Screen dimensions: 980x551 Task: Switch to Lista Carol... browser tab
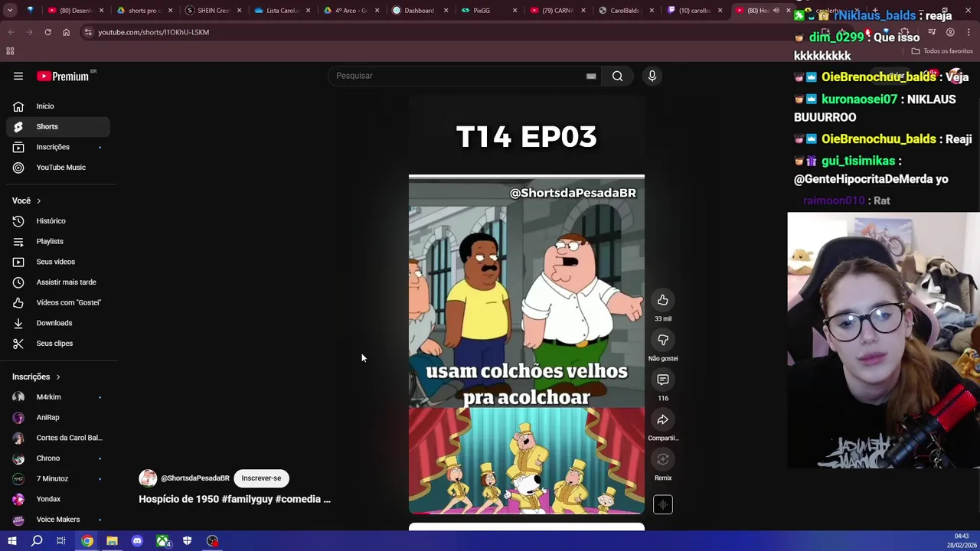[282, 11]
